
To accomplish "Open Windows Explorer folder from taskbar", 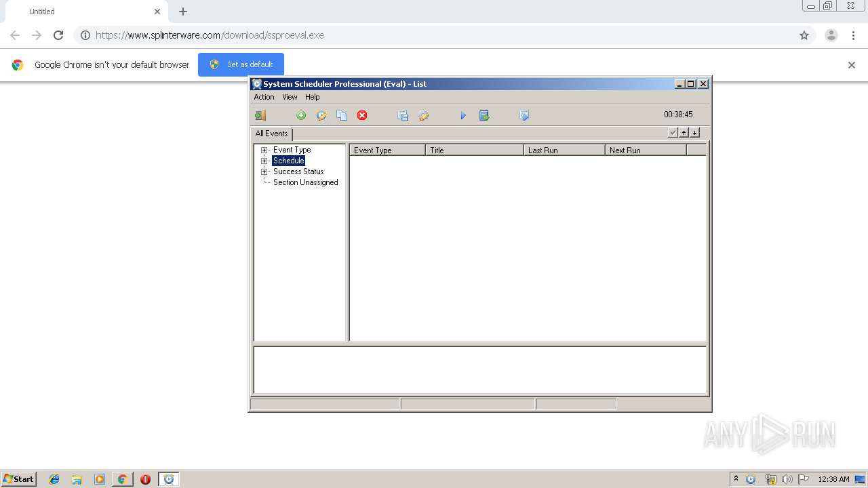I will pos(77,479).
